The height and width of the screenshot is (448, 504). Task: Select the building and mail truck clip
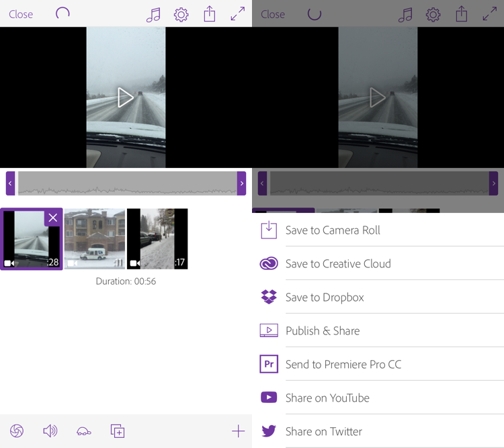[x=95, y=239]
